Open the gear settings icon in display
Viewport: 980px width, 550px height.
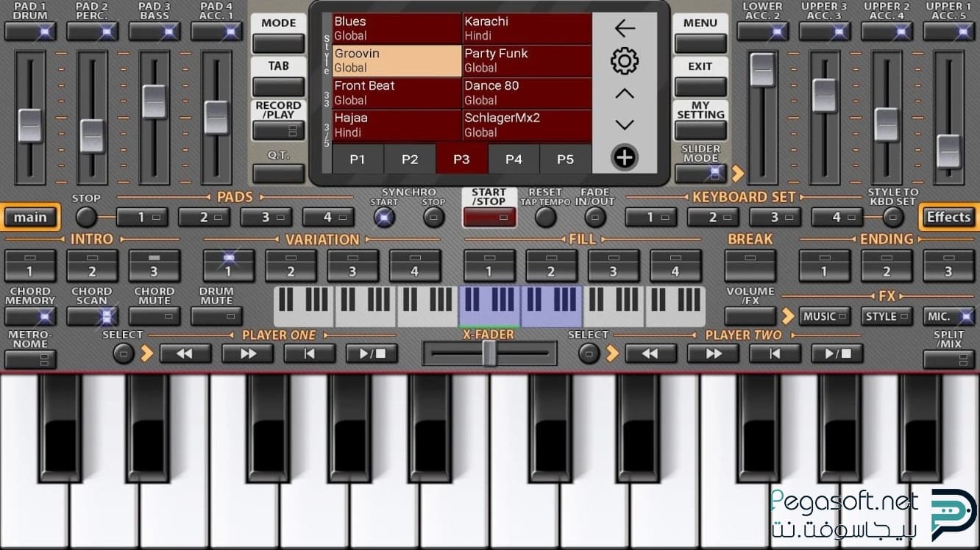pyautogui.click(x=624, y=60)
